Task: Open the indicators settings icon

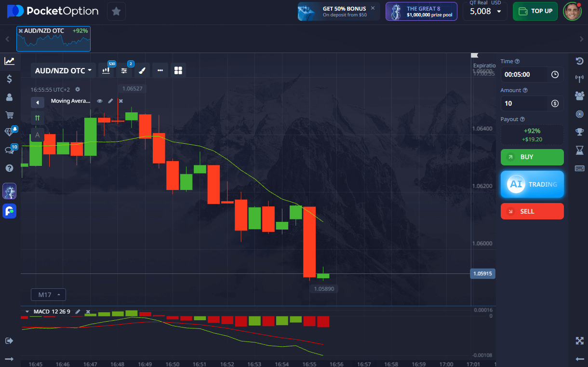Action: (124, 70)
